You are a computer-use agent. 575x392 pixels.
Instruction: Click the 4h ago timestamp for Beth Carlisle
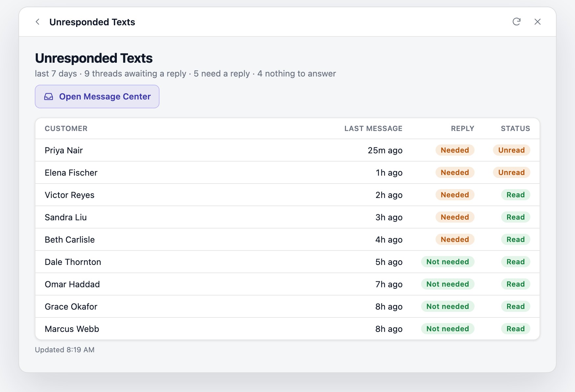pos(389,240)
